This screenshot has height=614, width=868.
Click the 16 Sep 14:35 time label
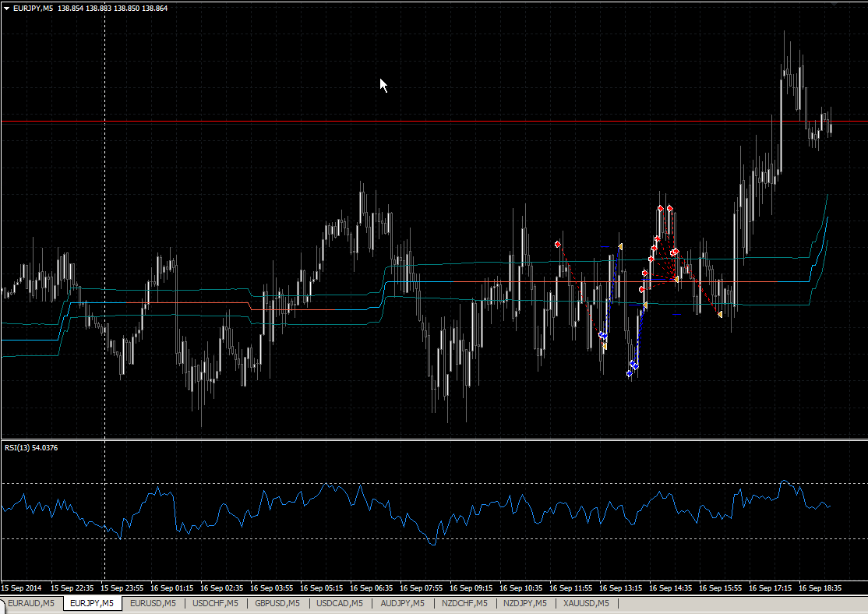coord(670,588)
